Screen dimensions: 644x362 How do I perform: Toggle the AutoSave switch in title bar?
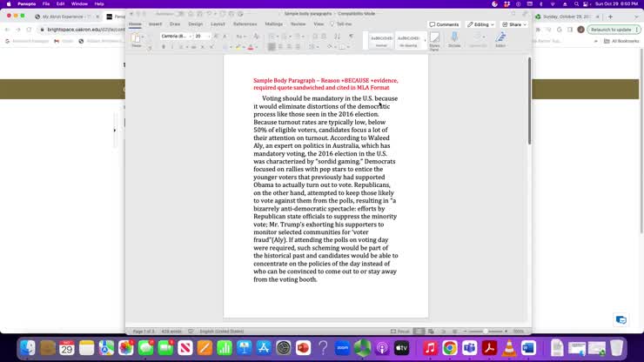click(179, 14)
